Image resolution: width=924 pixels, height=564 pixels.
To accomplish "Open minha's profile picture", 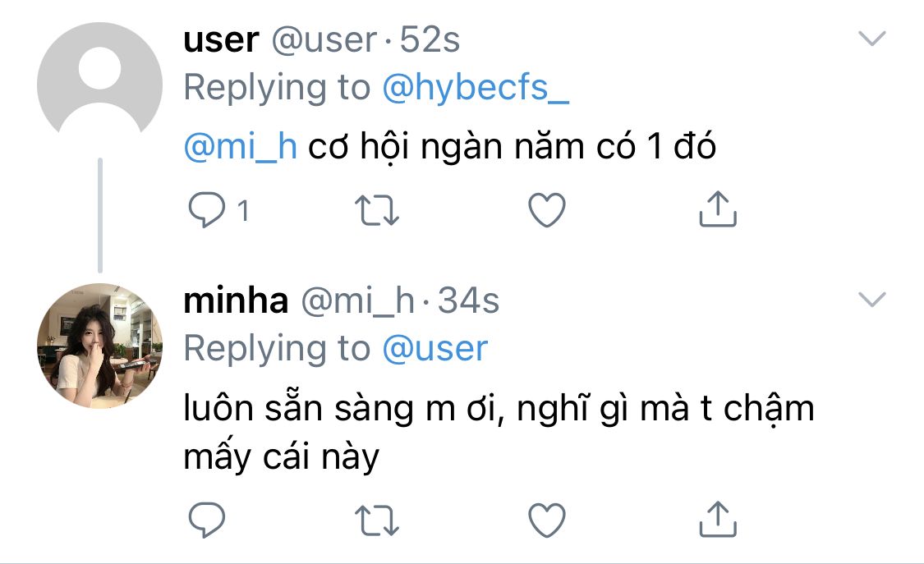I will (x=100, y=346).
